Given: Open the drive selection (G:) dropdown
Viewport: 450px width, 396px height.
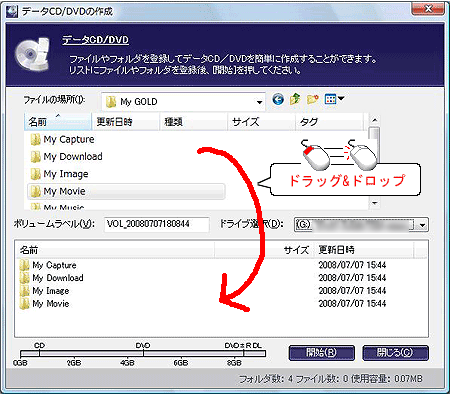Looking at the screenshot, I should coord(423,225).
